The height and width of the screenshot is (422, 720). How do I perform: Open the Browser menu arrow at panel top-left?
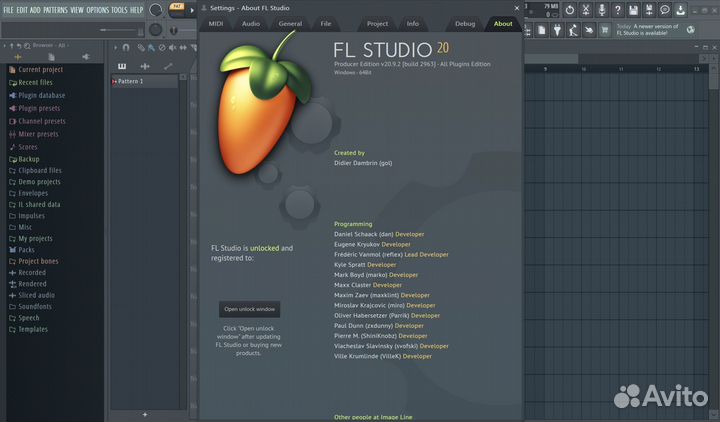[5, 45]
